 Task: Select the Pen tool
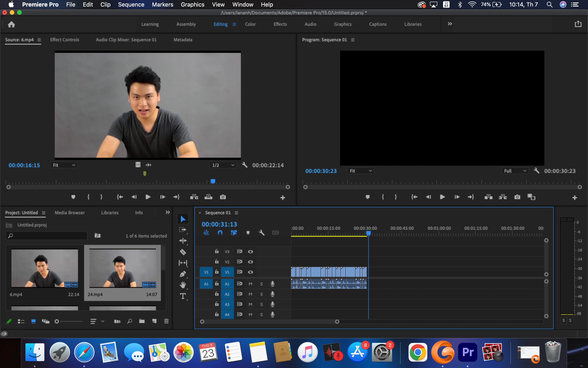click(x=183, y=274)
